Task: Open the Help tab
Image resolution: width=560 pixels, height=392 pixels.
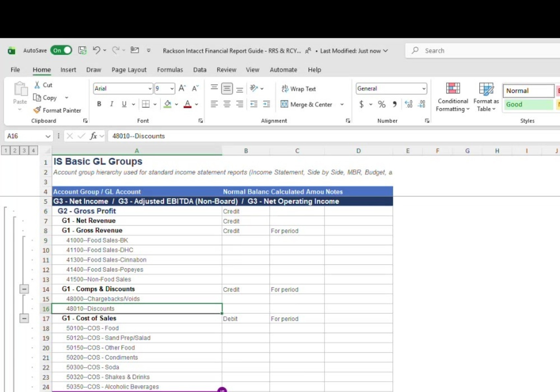Action: 314,70
